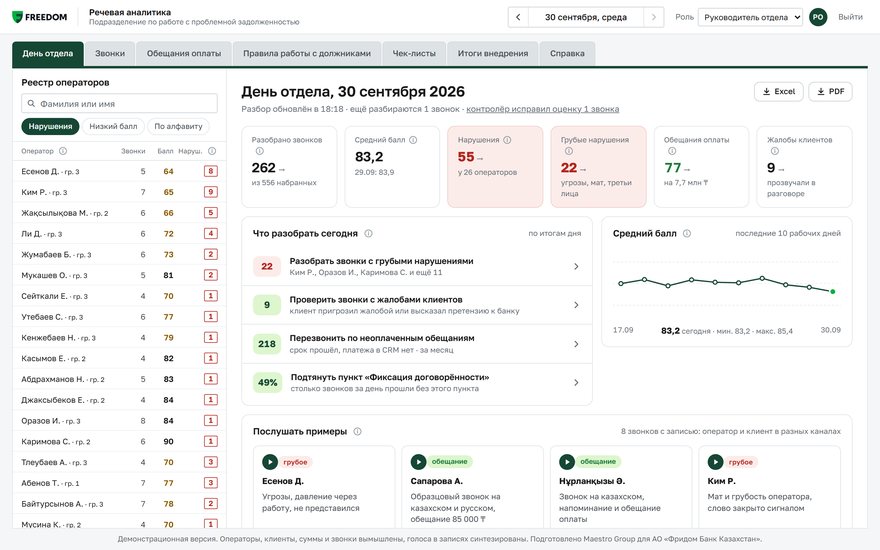Click info icon beside Что разобрать сегодня
Viewport: 880px width, 550px height.
(368, 233)
